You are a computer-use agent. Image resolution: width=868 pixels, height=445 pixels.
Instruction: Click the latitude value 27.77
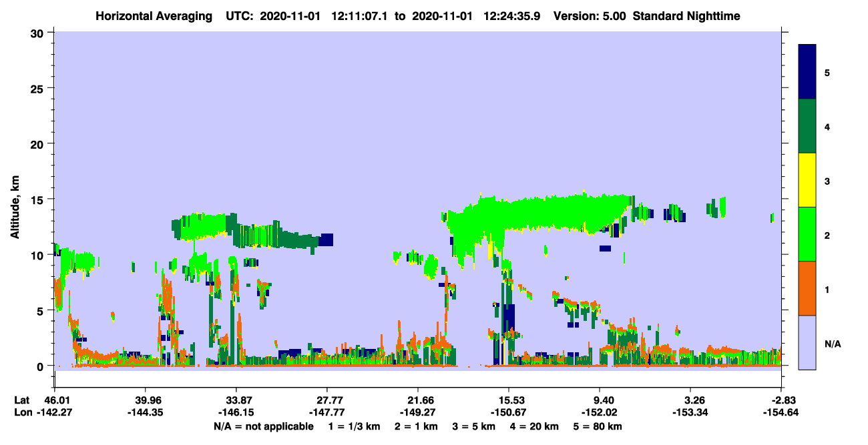click(x=327, y=400)
